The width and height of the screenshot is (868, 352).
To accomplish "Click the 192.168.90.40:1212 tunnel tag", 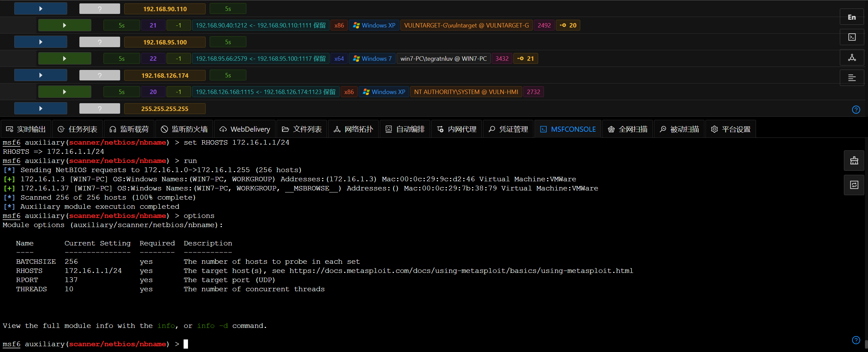I will 261,25.
